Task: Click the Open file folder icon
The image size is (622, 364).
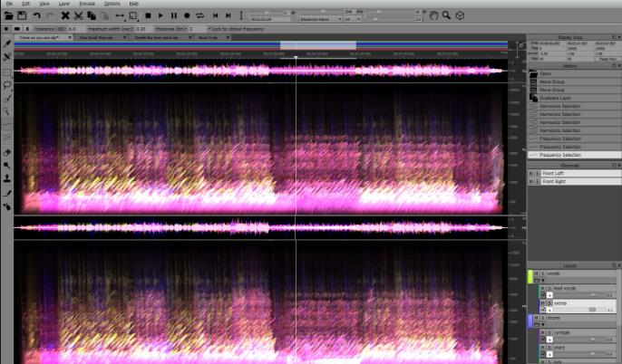Action: [x=7, y=15]
